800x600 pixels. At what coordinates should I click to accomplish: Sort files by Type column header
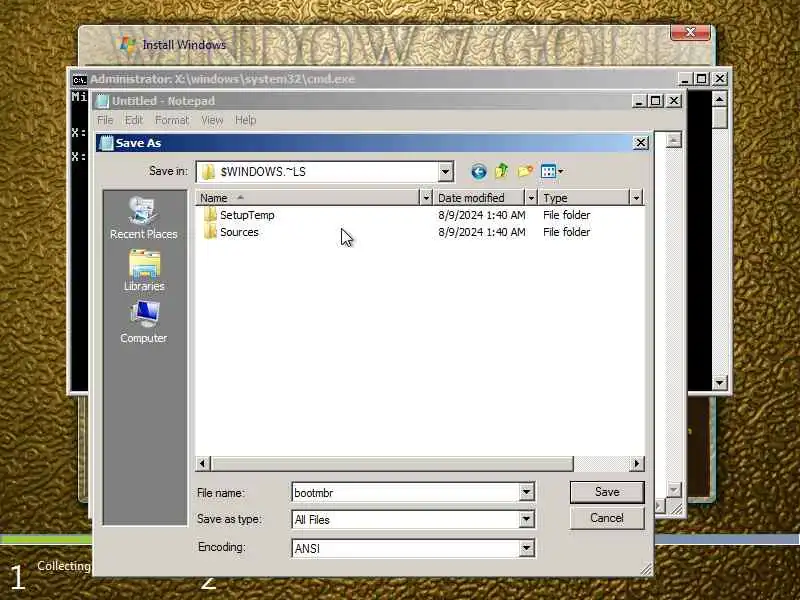point(584,197)
